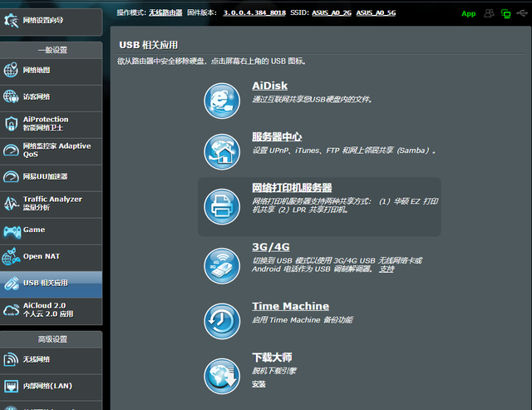Click the USB 相关应用 page heading

[148, 45]
